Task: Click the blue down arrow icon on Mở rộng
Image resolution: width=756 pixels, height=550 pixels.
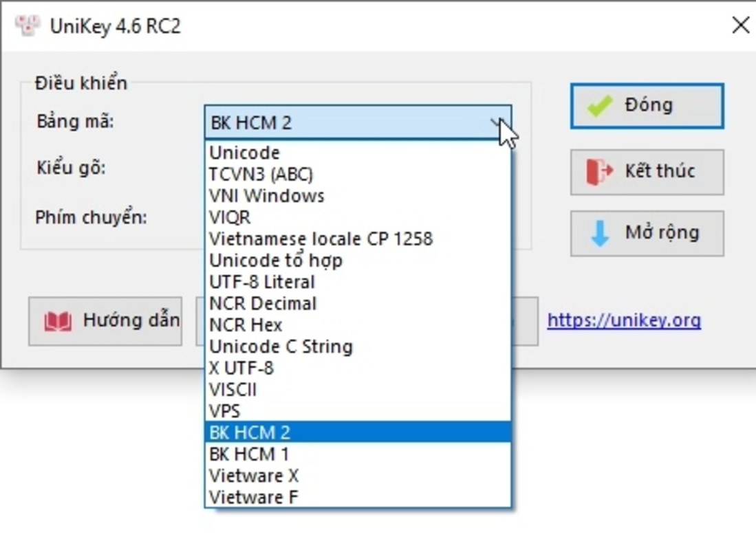Action: pyautogui.click(x=600, y=234)
